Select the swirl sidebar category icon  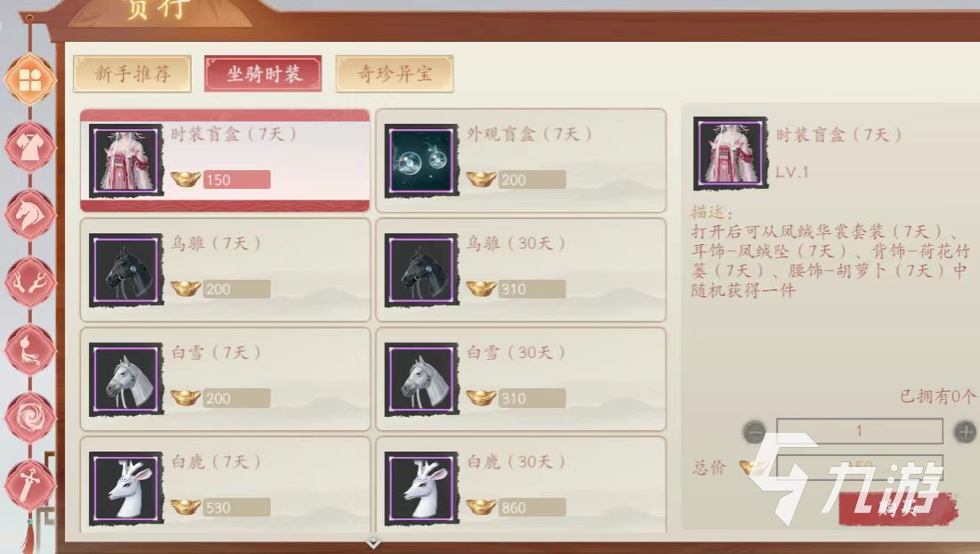coord(29,417)
